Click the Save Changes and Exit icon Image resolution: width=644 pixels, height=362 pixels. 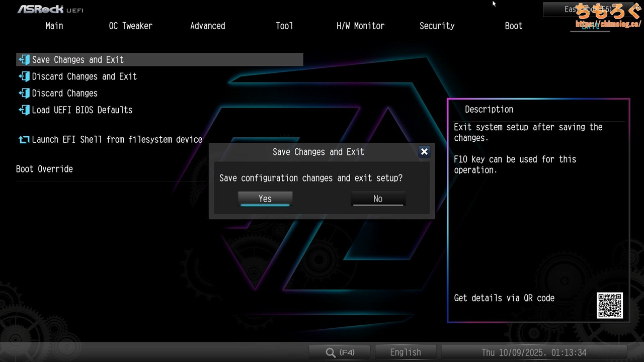pos(24,60)
